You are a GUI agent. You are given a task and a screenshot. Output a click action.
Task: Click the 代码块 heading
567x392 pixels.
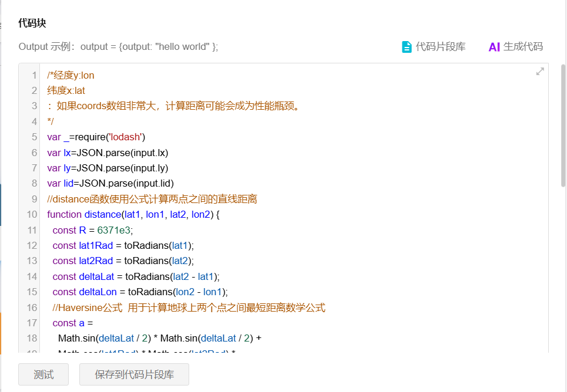tap(32, 23)
